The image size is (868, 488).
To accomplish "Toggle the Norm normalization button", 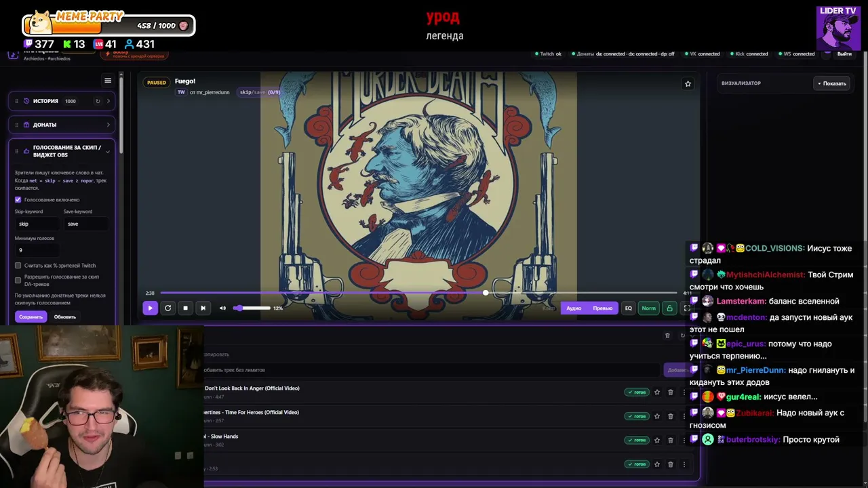I will 649,308.
